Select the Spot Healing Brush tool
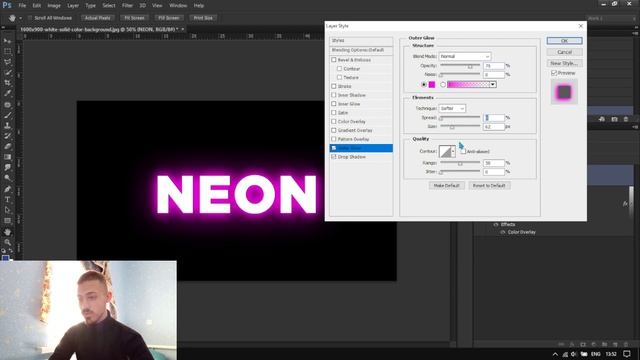 [7, 104]
